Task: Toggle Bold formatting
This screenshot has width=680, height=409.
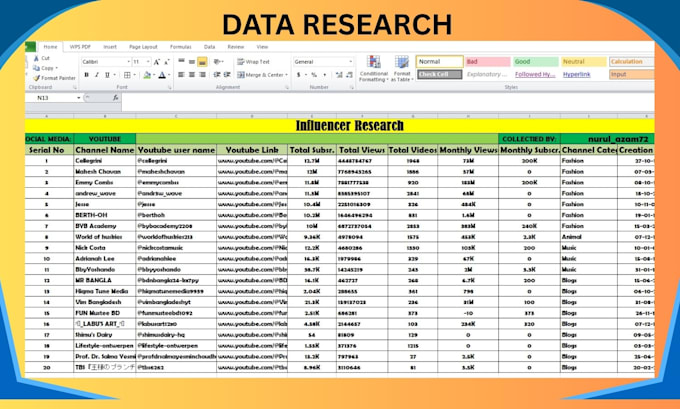Action: pos(86,75)
